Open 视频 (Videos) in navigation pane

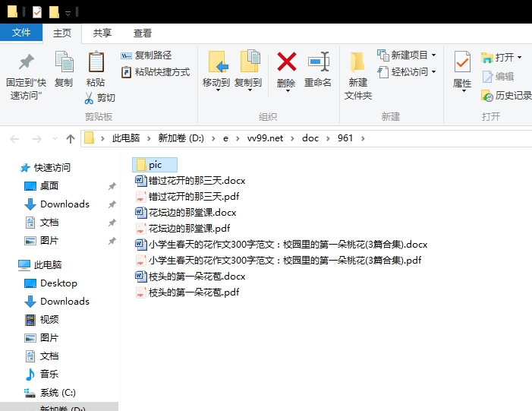pyautogui.click(x=42, y=320)
